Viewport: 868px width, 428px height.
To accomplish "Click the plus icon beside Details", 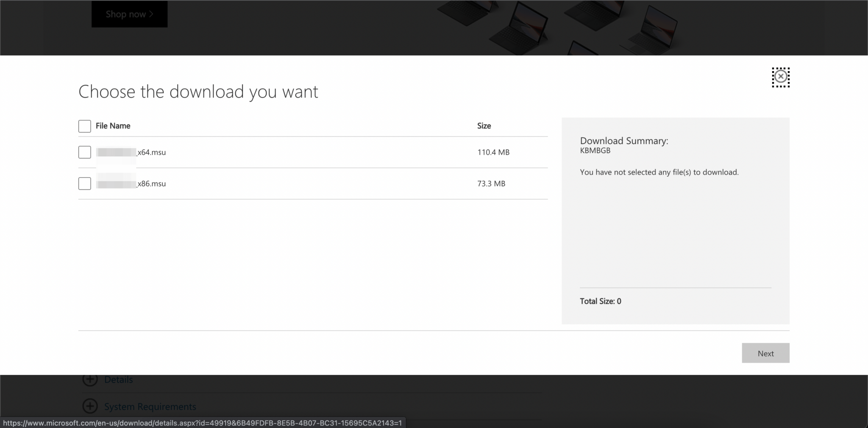I will click(x=90, y=379).
